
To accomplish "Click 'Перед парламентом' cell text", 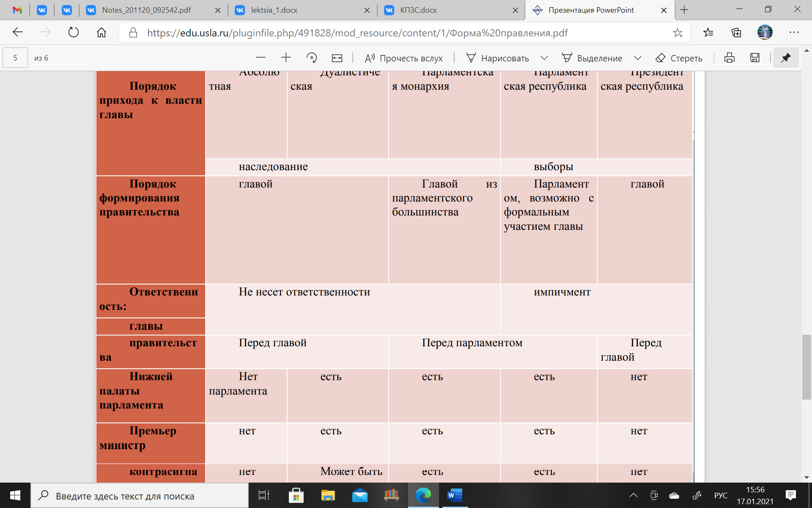I will coord(472,342).
